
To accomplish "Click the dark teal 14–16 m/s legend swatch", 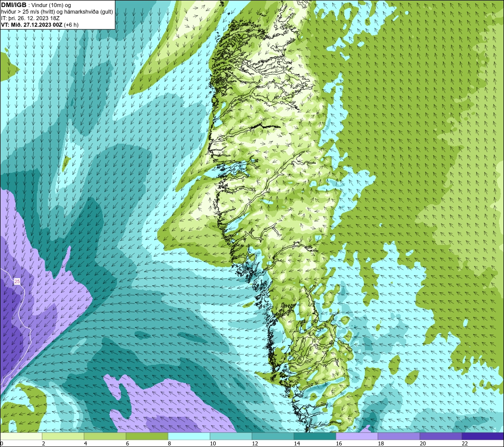I will (314, 436).
